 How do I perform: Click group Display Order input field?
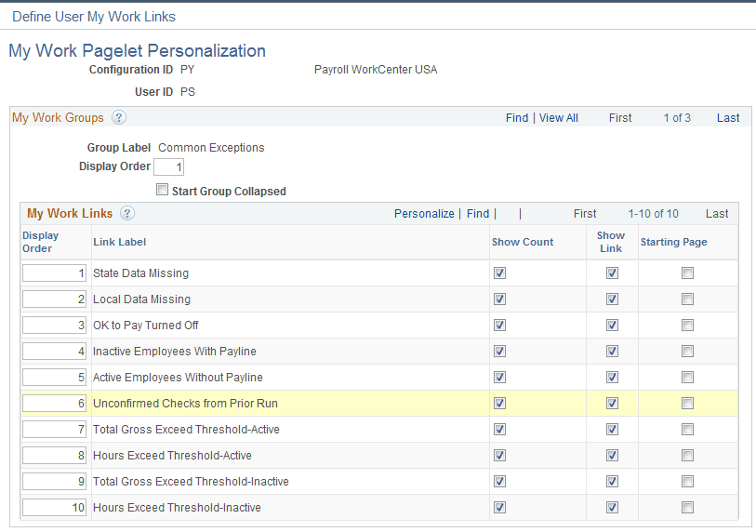168,166
